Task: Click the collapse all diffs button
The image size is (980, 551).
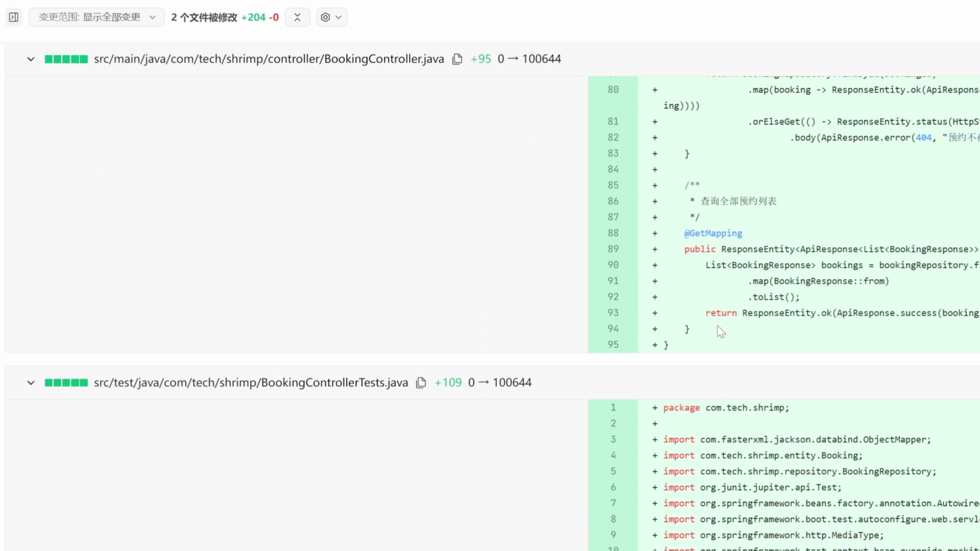Action: point(298,17)
